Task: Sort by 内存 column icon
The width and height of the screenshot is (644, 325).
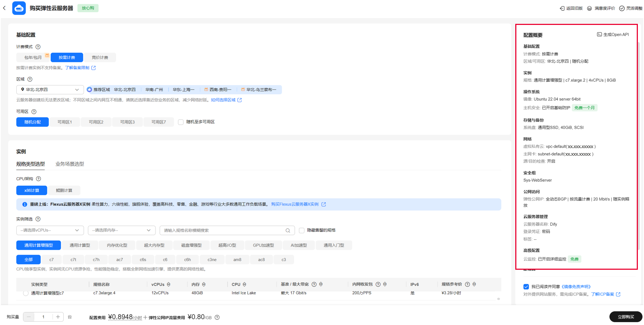Action: (204, 285)
